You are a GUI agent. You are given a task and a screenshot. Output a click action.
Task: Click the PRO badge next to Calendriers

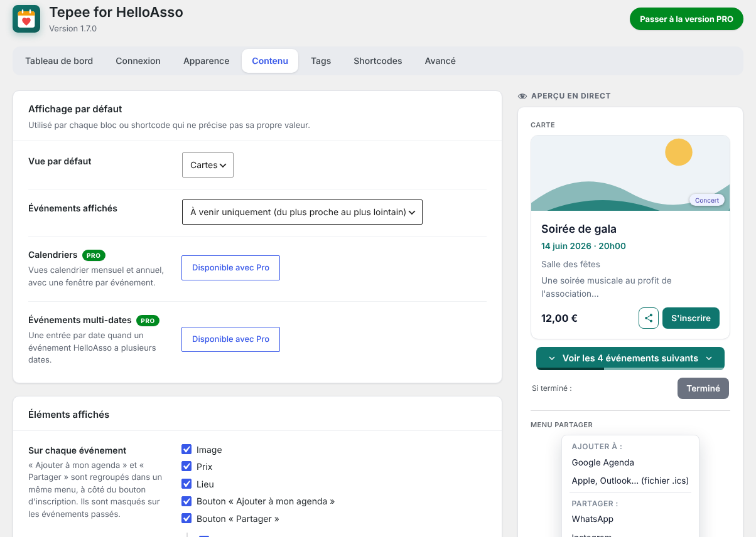click(94, 255)
